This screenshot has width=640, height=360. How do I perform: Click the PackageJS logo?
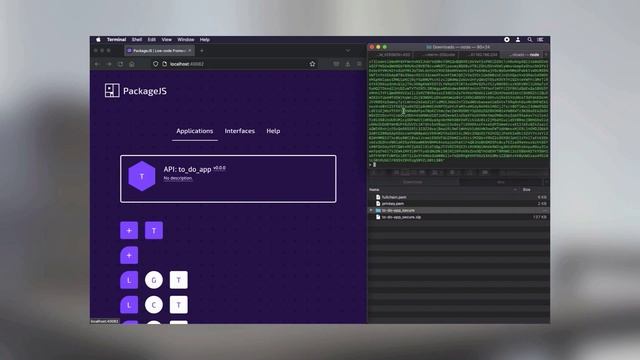click(x=136, y=91)
